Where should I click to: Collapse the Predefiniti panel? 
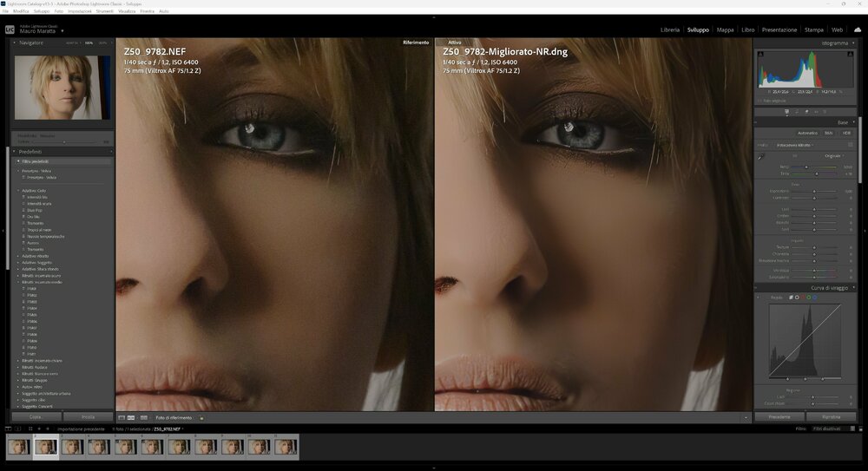15,152
